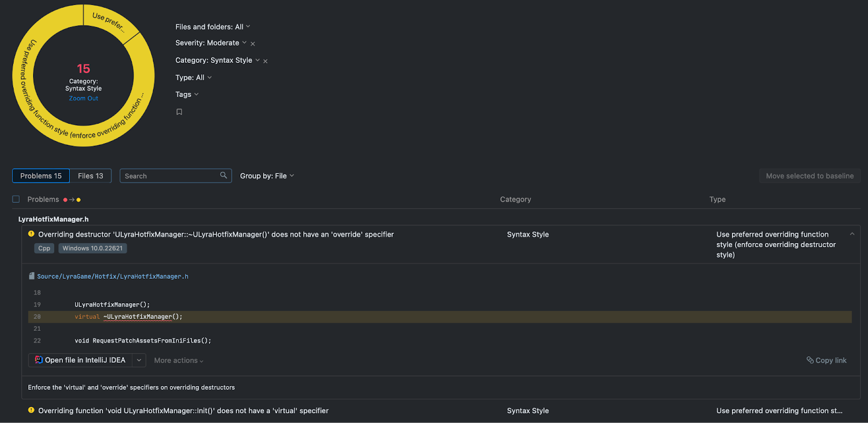Click the bookmark icon below Tags
The height and width of the screenshot is (423, 868).
(x=179, y=112)
